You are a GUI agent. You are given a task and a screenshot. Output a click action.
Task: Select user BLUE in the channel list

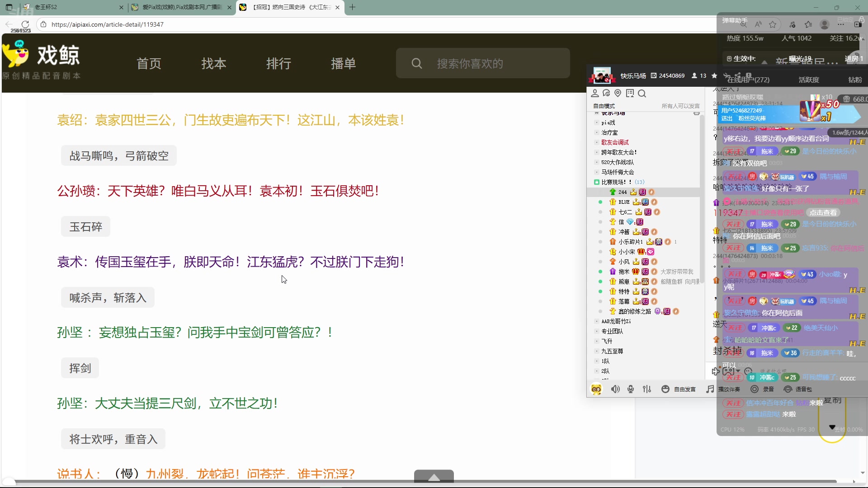[644, 202]
